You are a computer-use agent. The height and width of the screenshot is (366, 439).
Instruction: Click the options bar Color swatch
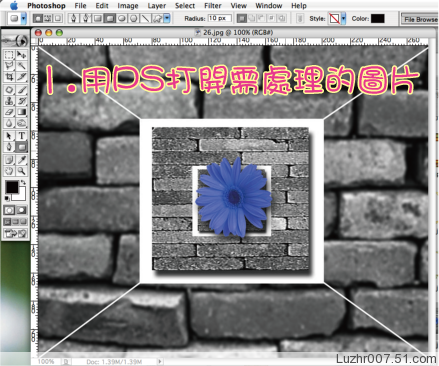[x=378, y=19]
